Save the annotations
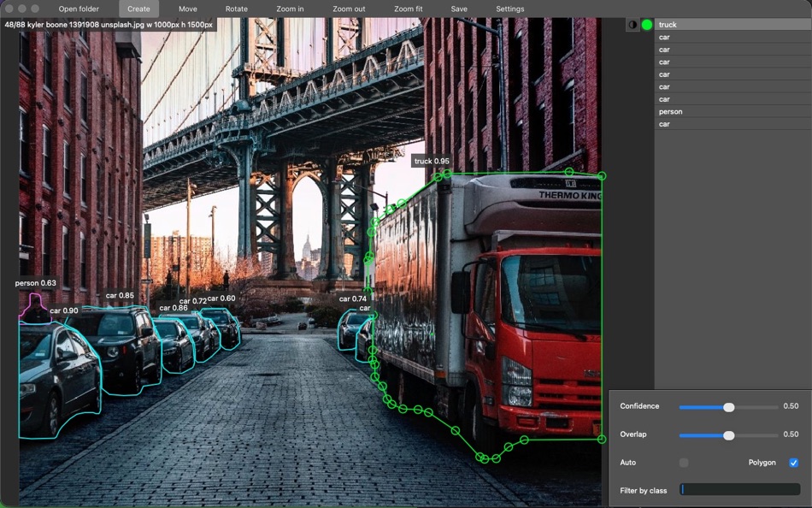Viewport: 812px width, 508px height. (459, 9)
